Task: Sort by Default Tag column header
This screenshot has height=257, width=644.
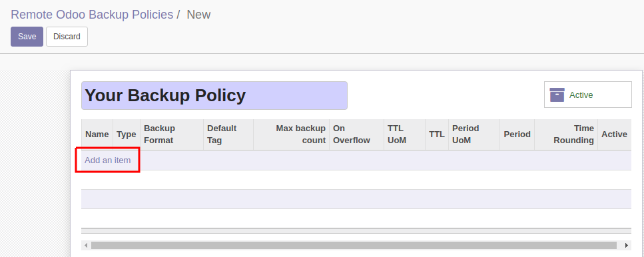Action: pyautogui.click(x=228, y=134)
